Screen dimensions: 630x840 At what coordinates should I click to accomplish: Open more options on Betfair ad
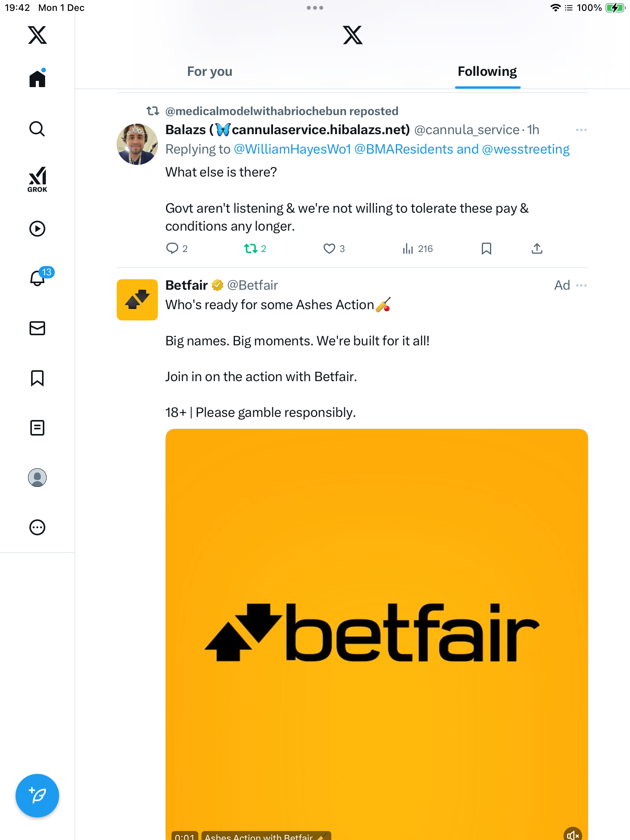coord(581,285)
